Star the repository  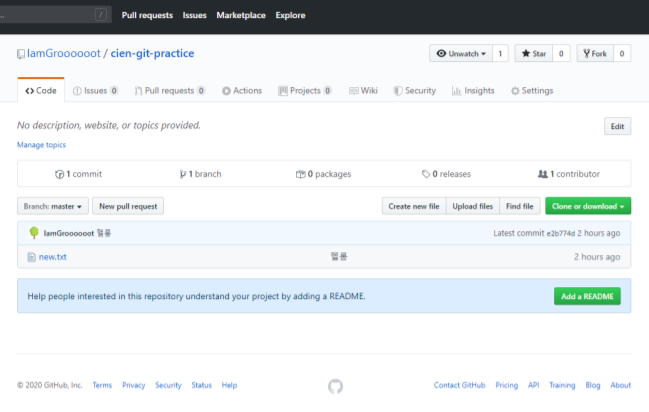[534, 53]
